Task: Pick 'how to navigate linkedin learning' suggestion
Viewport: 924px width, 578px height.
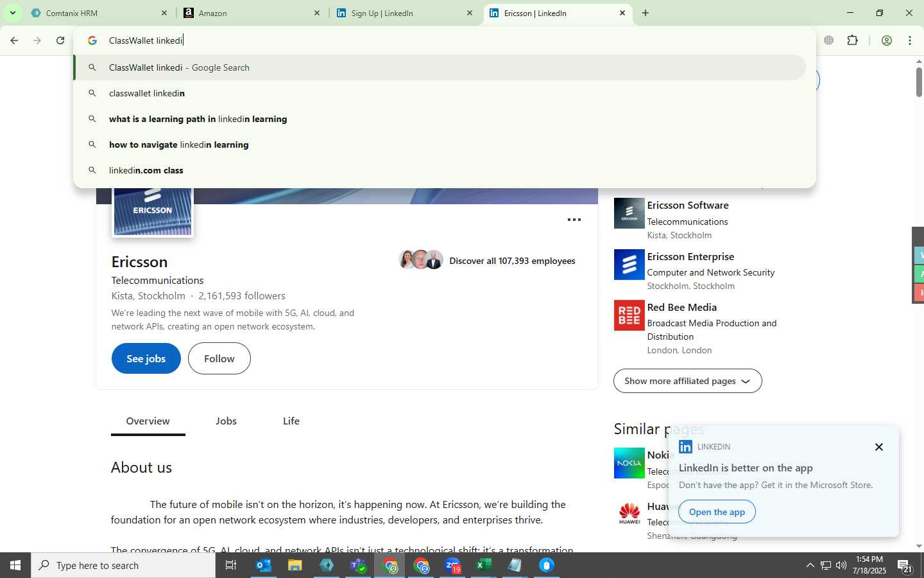Action: (x=440, y=144)
